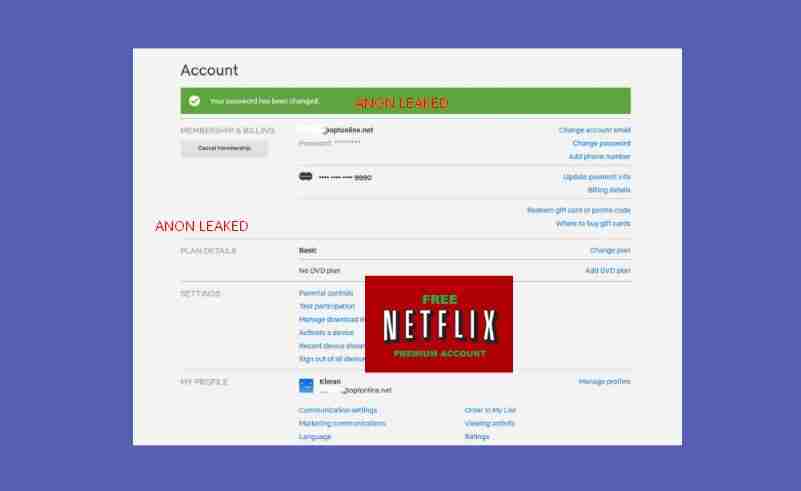Click the Basic plan name text
Image resolution: width=801 pixels, height=491 pixels.
point(308,250)
